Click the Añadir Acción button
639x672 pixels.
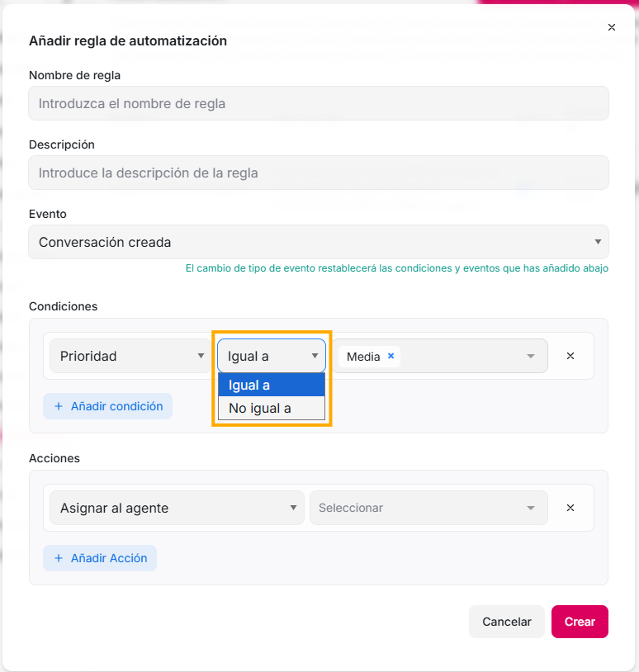[100, 558]
